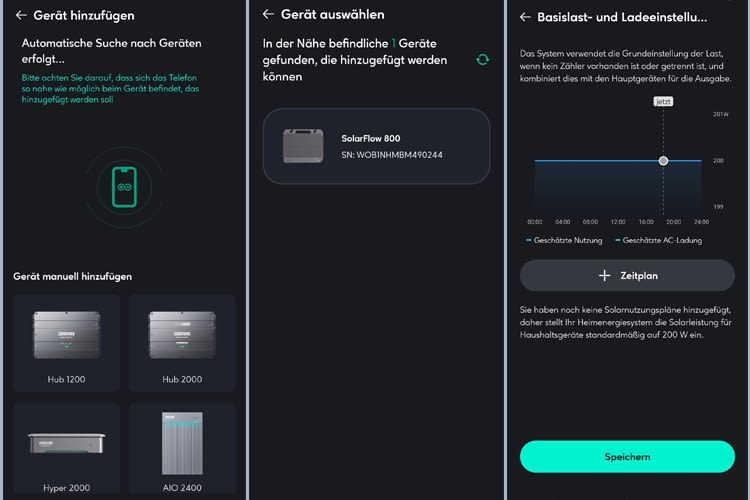Click the green hint text about phone proximity
Screen dimensions: 750x500
(110, 89)
